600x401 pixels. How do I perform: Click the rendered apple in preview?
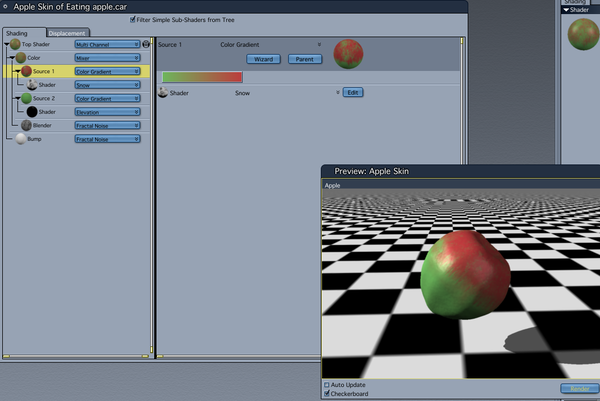tap(465, 275)
